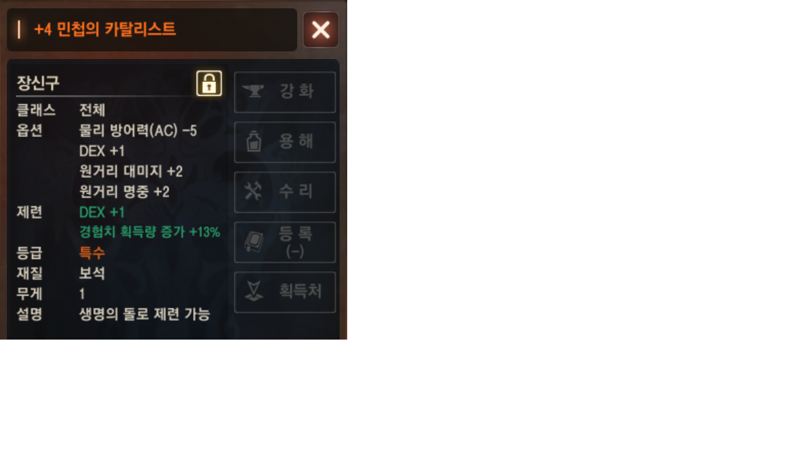Select the 강화 enhance button label

[x=296, y=91]
